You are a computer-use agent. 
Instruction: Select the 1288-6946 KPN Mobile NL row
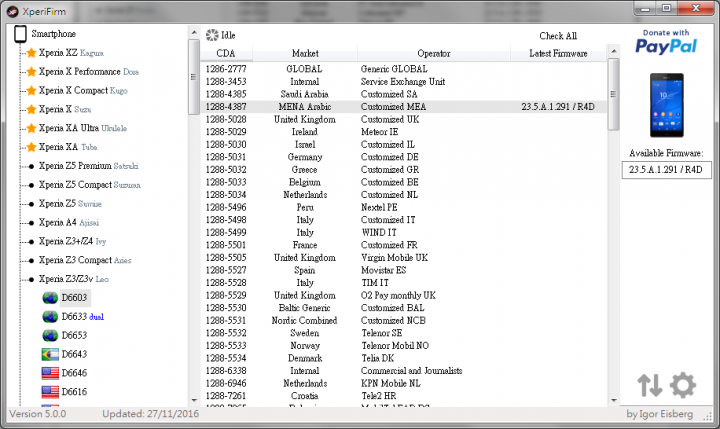click(404, 383)
